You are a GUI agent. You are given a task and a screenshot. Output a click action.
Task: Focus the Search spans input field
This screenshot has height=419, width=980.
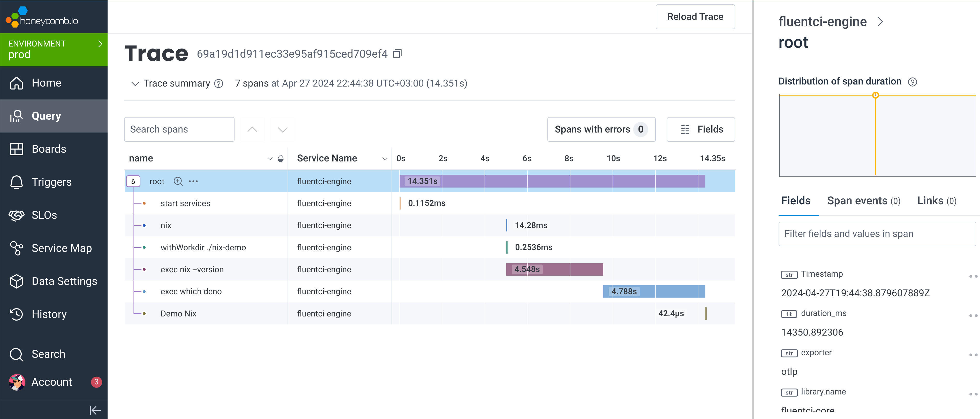[x=179, y=129]
